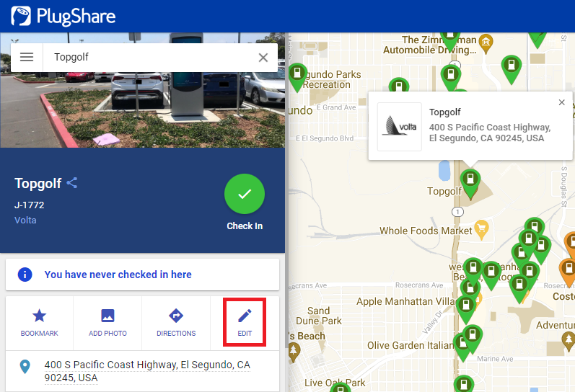Image resolution: width=575 pixels, height=392 pixels.
Task: Open the Volta network link
Action: 25,220
